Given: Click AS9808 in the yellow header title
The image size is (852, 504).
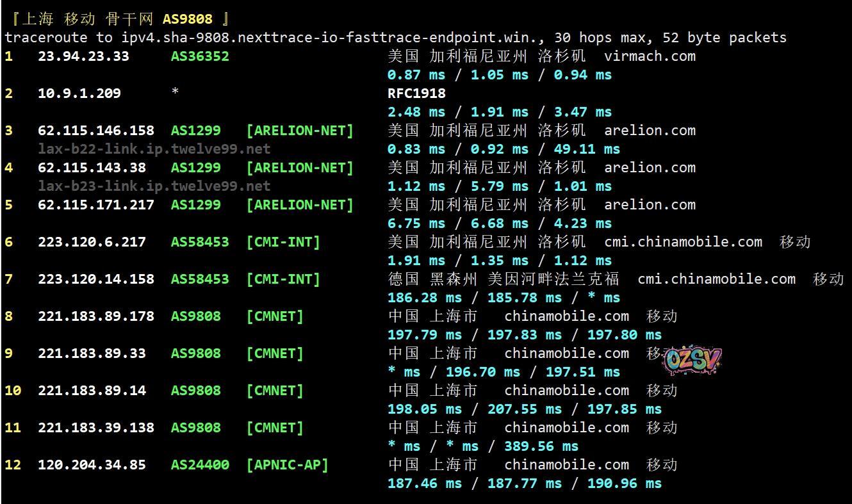Looking at the screenshot, I should pyautogui.click(x=187, y=19).
